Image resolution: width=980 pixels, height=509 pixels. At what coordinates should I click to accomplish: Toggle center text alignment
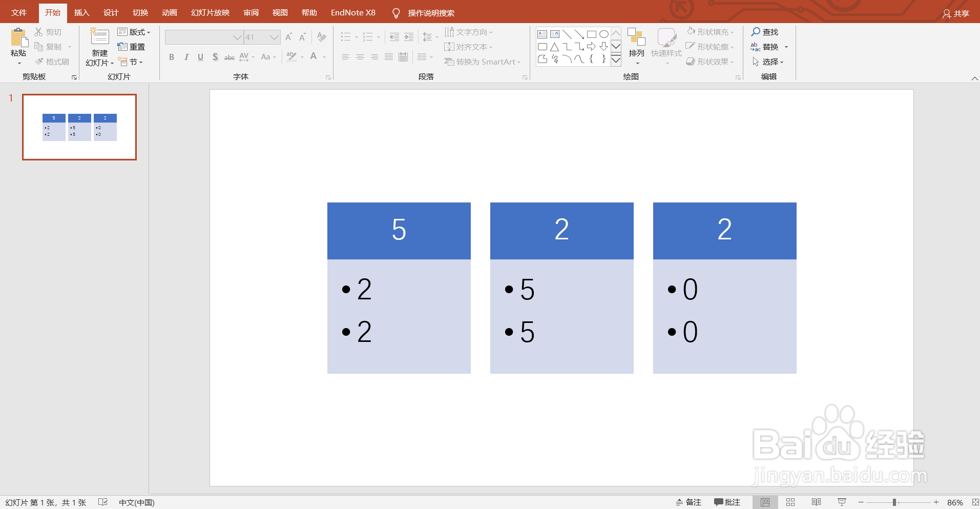(360, 57)
